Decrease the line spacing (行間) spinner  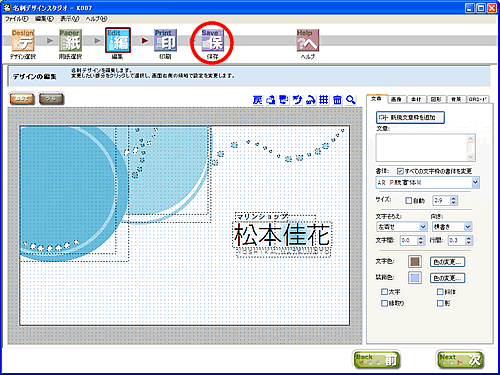469,243
